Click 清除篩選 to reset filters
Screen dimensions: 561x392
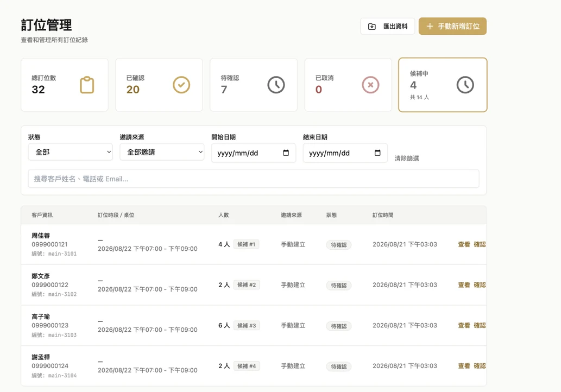[407, 158]
